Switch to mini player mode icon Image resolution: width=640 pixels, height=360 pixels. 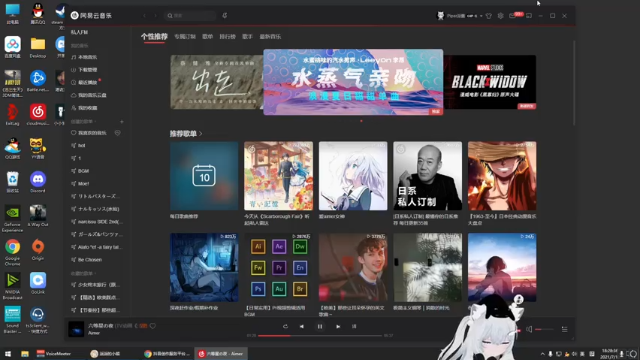[529, 16]
